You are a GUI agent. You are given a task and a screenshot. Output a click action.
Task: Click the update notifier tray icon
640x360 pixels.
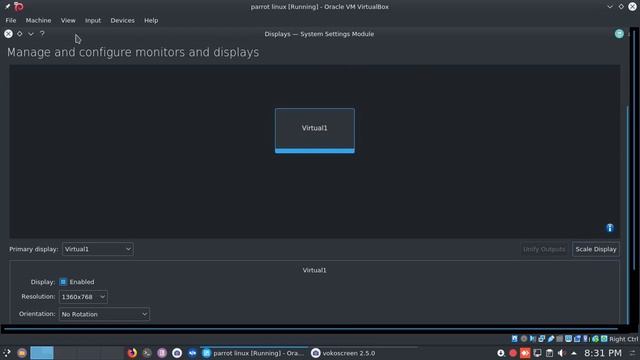(x=501, y=353)
